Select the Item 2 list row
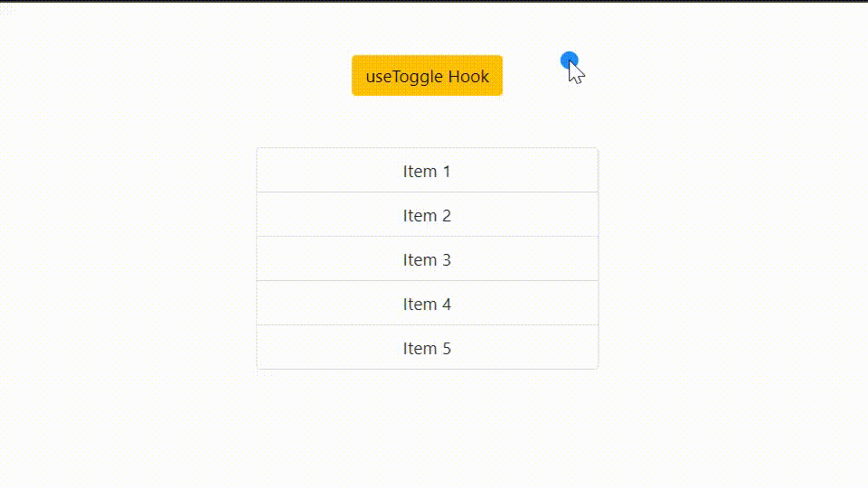Image resolution: width=868 pixels, height=488 pixels. click(427, 215)
